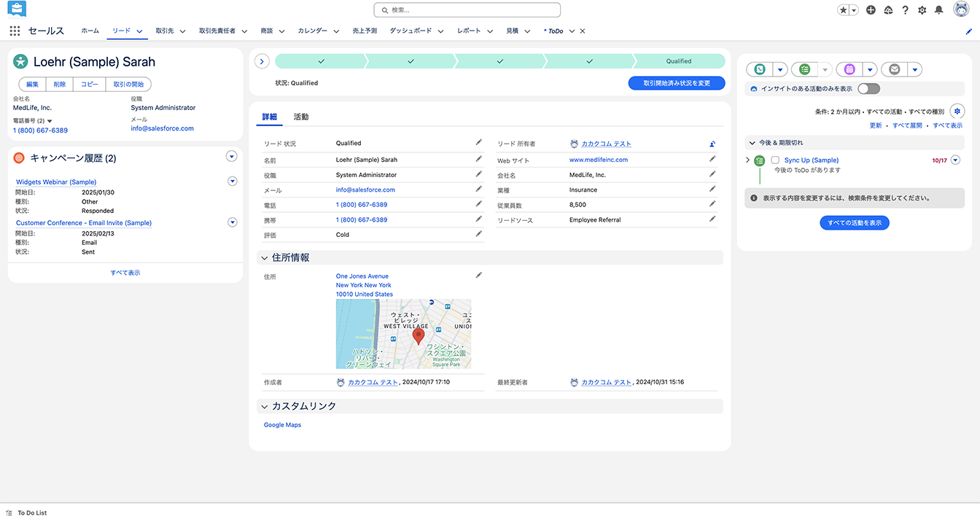Screen dimensions: 980x522
Task: Focus the 検索 search box
Action: tap(467, 10)
